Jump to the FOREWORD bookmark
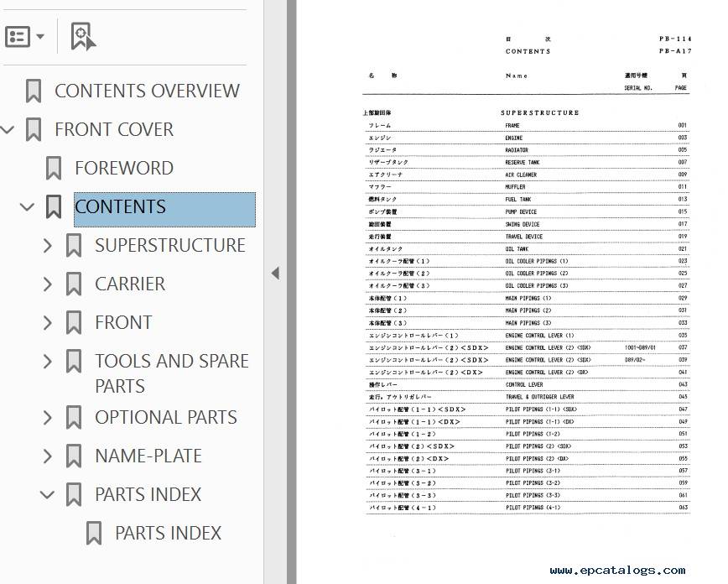This screenshot has height=584, width=728. coord(124,168)
